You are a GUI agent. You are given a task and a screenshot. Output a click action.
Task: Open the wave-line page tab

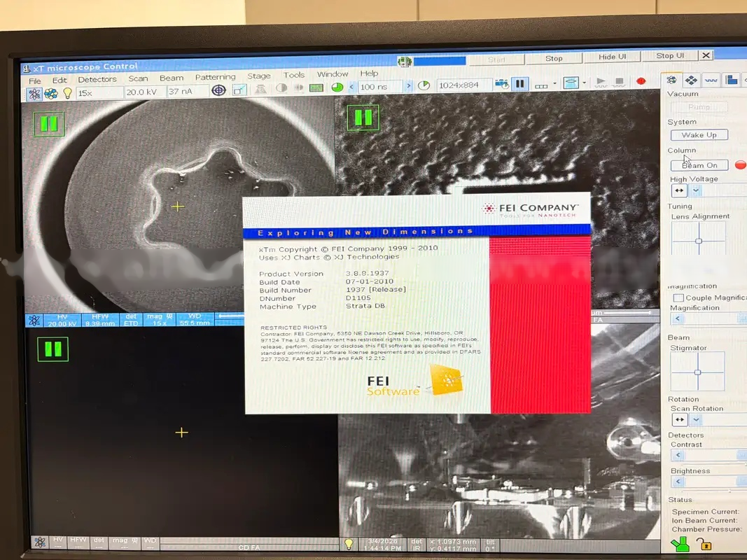click(711, 80)
